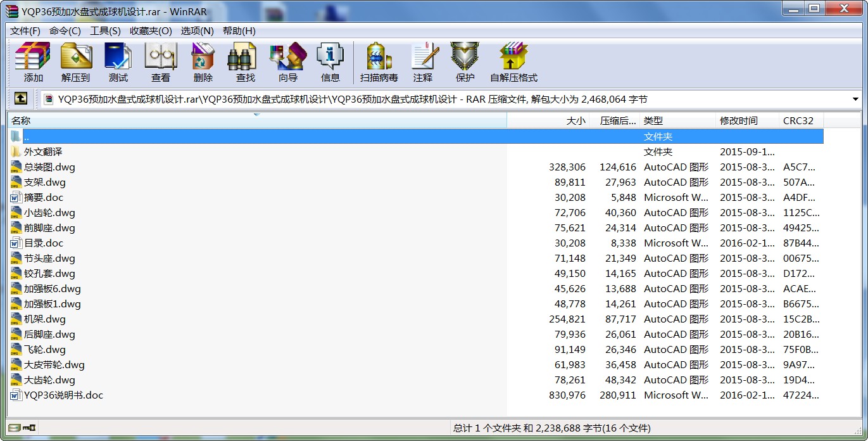Sort by 类型 column header
Image resolution: width=868 pixels, height=441 pixels.
click(678, 120)
